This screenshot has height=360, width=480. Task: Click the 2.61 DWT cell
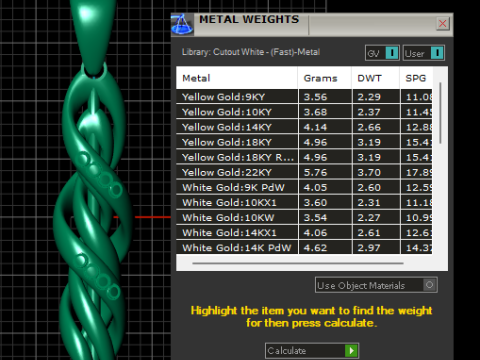point(376,232)
